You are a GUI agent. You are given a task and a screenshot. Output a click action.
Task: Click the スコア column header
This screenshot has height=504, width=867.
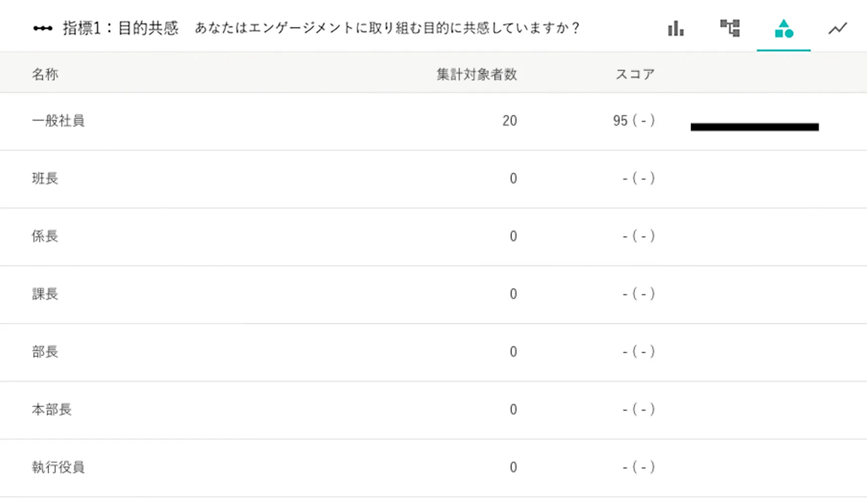[x=635, y=74]
